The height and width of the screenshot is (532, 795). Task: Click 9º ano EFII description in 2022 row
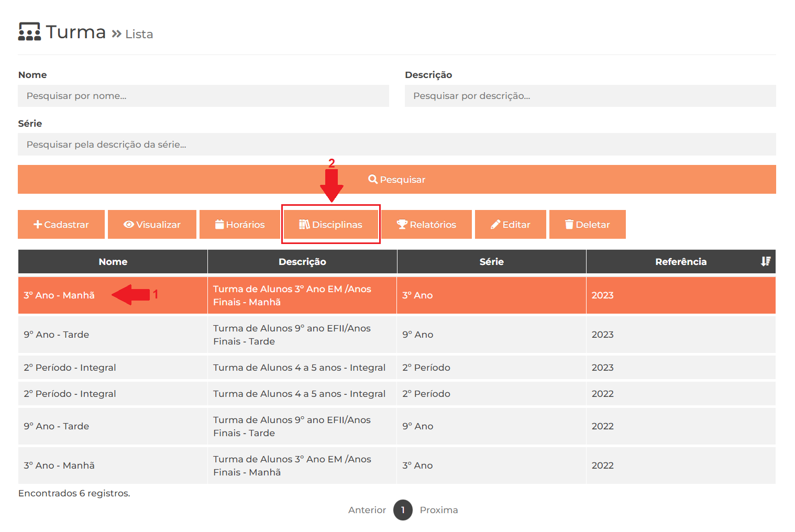(x=292, y=426)
